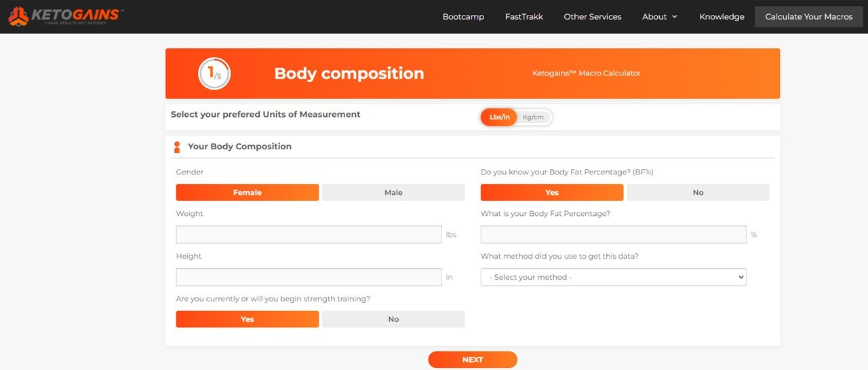This screenshot has width=868, height=370.
Task: Select No for strength training
Action: point(393,319)
